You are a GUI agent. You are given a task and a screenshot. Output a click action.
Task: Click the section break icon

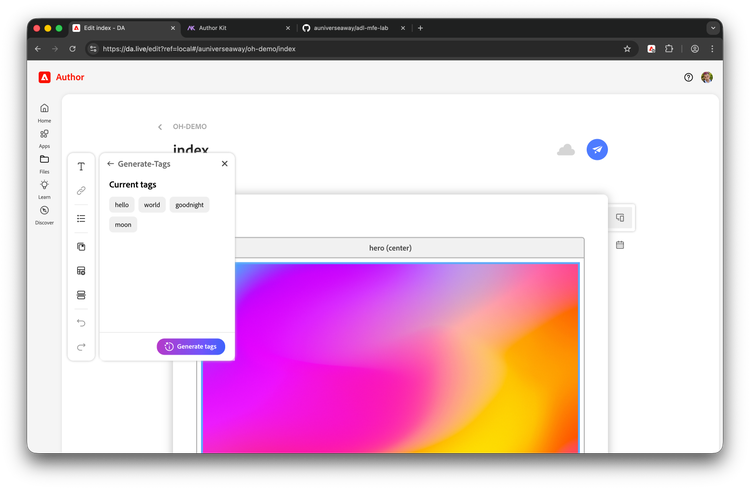(81, 295)
